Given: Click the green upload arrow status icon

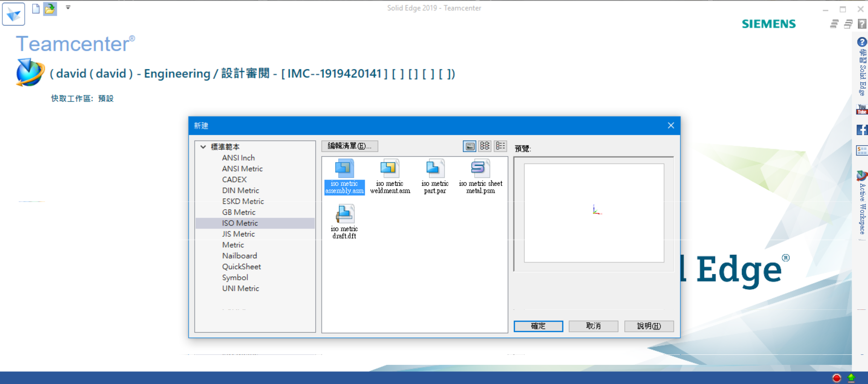Looking at the screenshot, I should tap(851, 378).
